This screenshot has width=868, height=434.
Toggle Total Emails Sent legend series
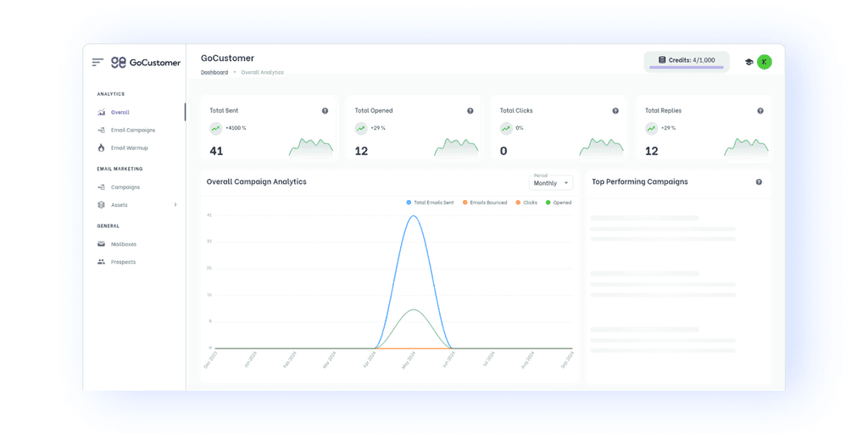pyautogui.click(x=430, y=203)
